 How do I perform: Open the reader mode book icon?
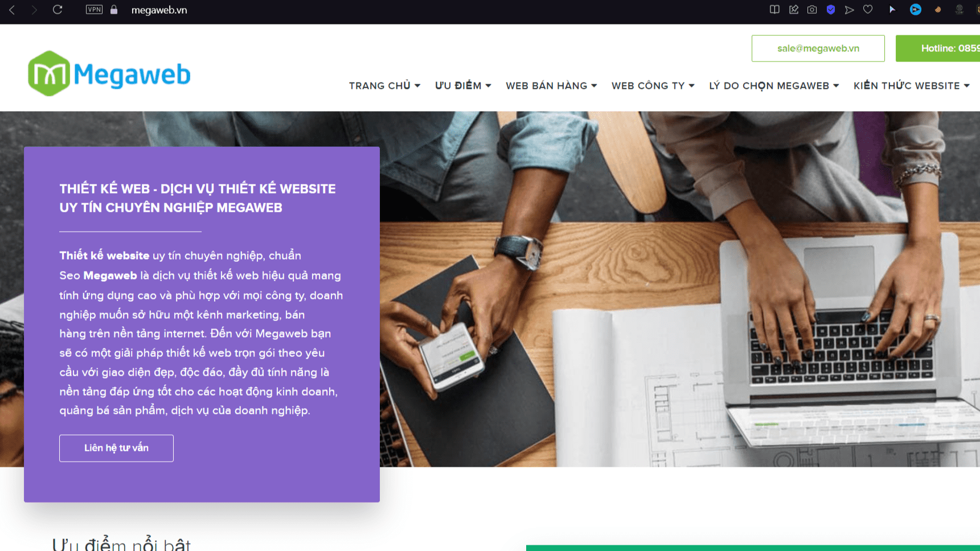tap(774, 10)
